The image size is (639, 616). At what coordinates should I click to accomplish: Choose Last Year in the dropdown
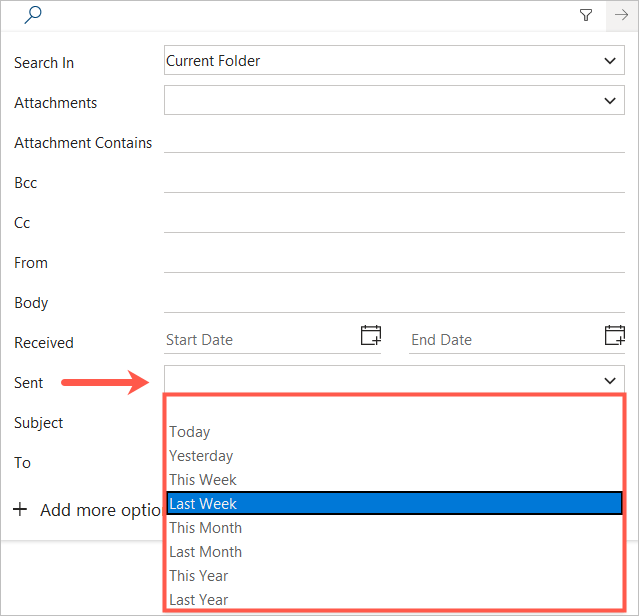(199, 600)
